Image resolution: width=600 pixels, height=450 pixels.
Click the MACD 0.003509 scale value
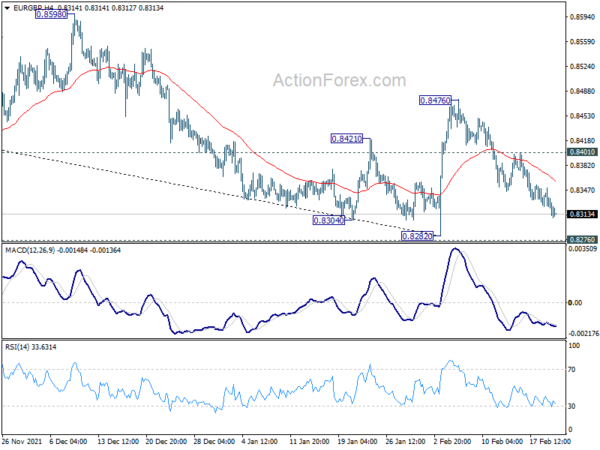583,249
